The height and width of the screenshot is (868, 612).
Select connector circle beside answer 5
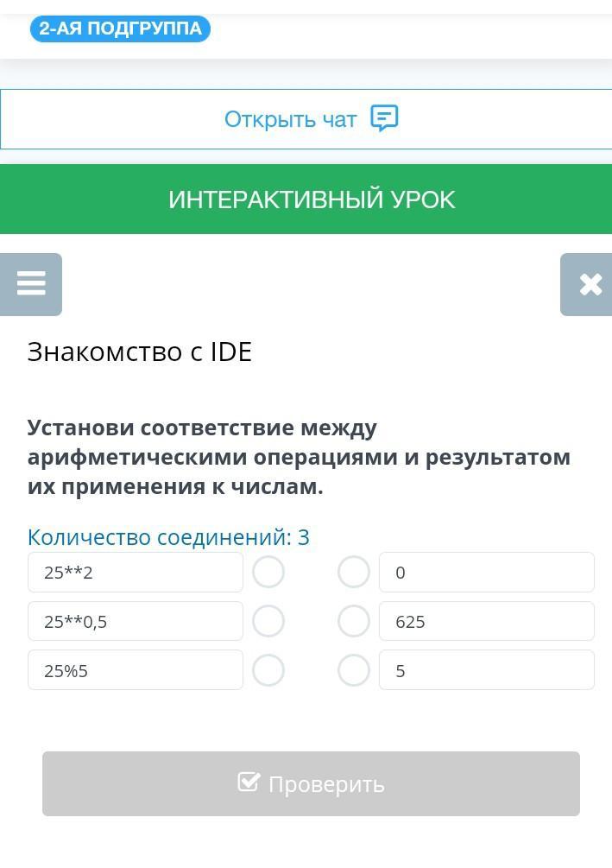click(354, 670)
